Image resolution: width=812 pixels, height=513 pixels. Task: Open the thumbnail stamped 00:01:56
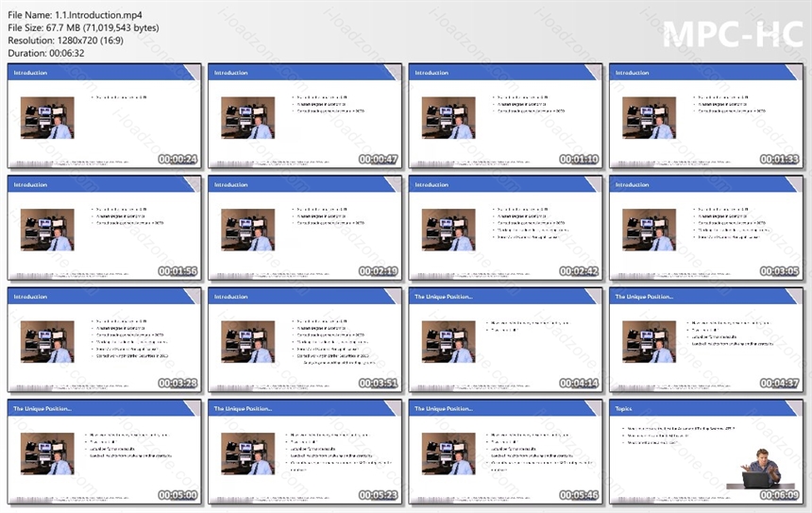(104, 228)
